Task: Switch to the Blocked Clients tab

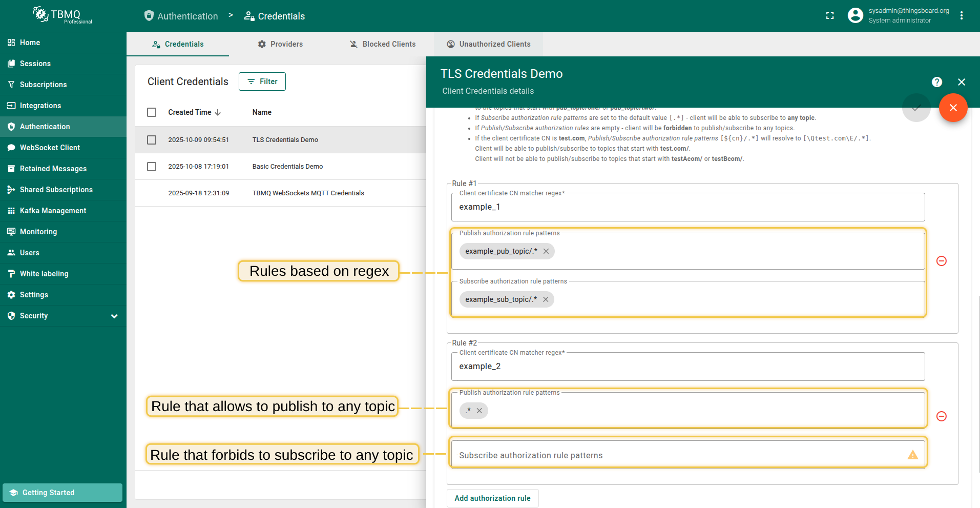Action: coord(382,44)
